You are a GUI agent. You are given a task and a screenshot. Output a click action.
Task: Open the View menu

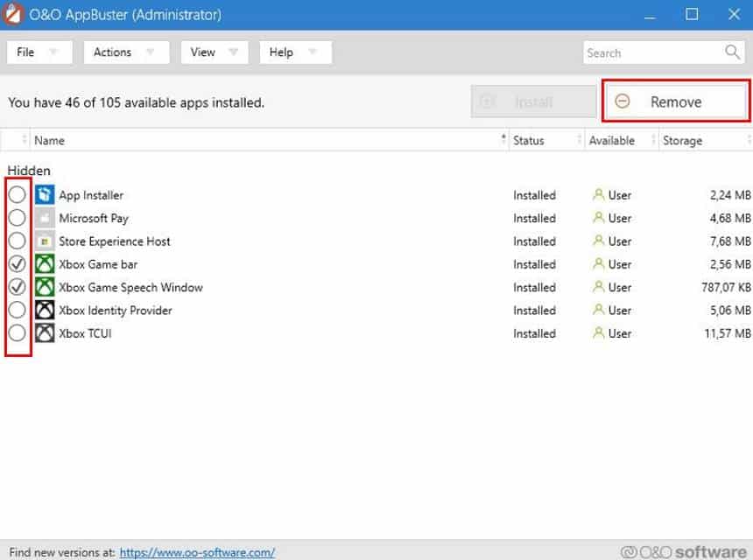[215, 52]
